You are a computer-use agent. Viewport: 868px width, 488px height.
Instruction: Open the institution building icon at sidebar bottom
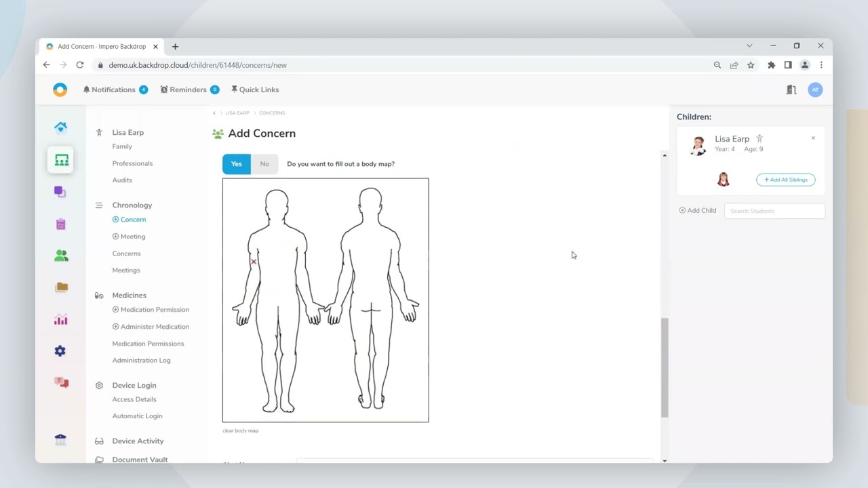60,439
